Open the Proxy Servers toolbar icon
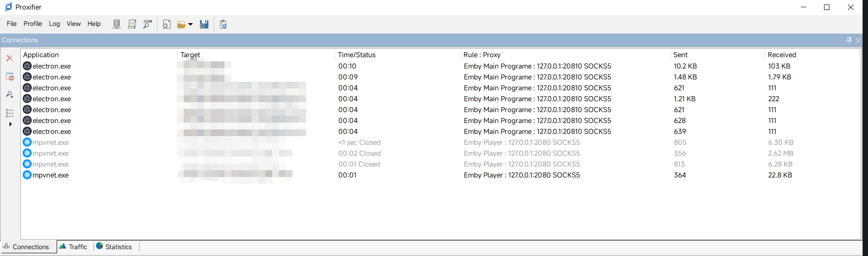This screenshot has width=868, height=256. point(117,24)
